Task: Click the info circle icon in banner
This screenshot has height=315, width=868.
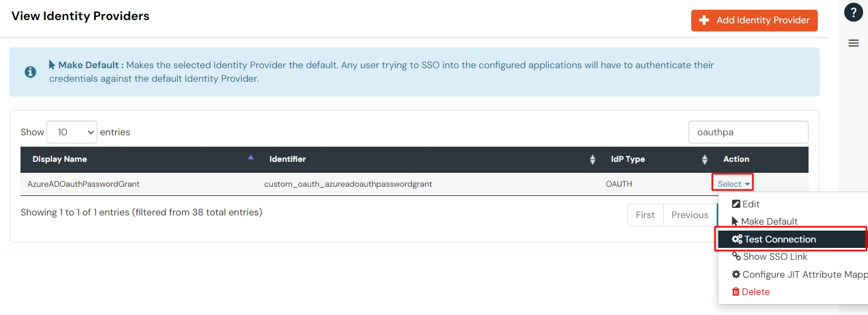Action: [x=30, y=72]
